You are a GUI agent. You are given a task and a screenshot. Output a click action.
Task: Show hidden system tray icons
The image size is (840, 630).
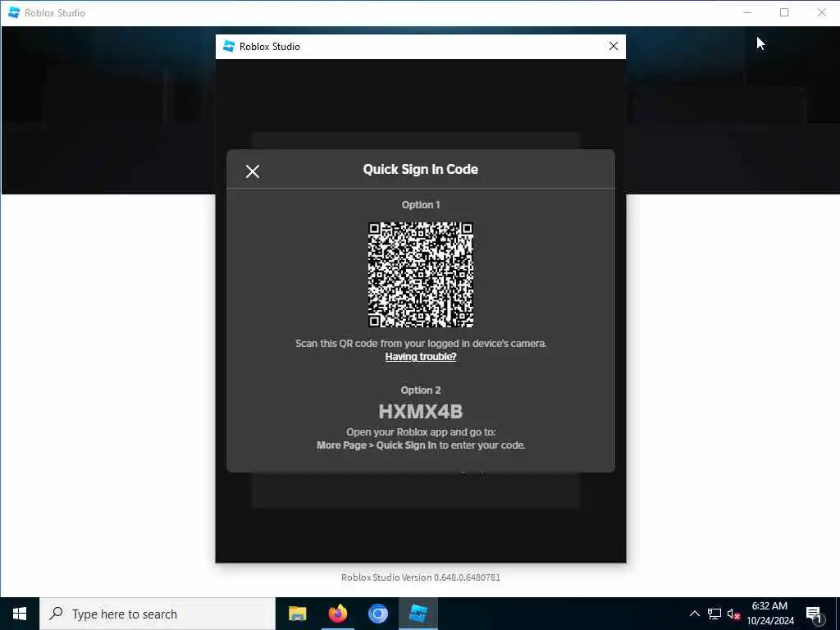(694, 614)
